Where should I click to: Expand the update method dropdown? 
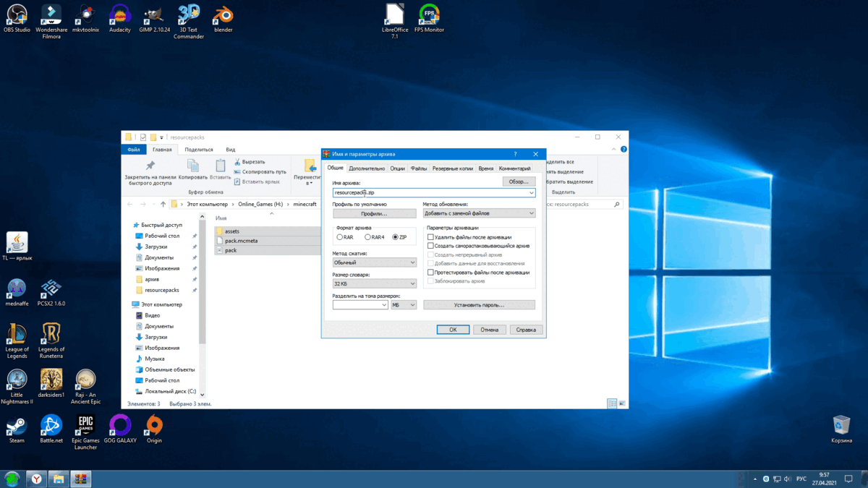coord(479,213)
